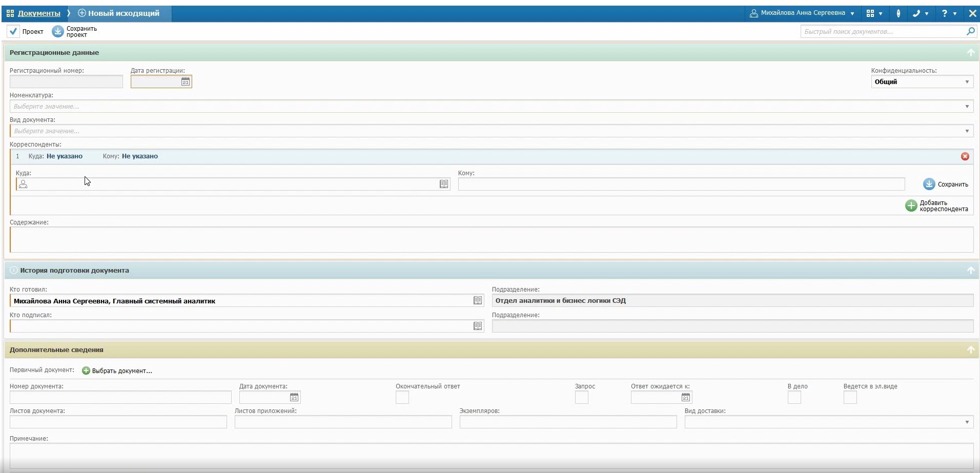Image resolution: width=980 pixels, height=473 pixels.
Task: Open the Документы breadcrumb link
Action: 39,13
